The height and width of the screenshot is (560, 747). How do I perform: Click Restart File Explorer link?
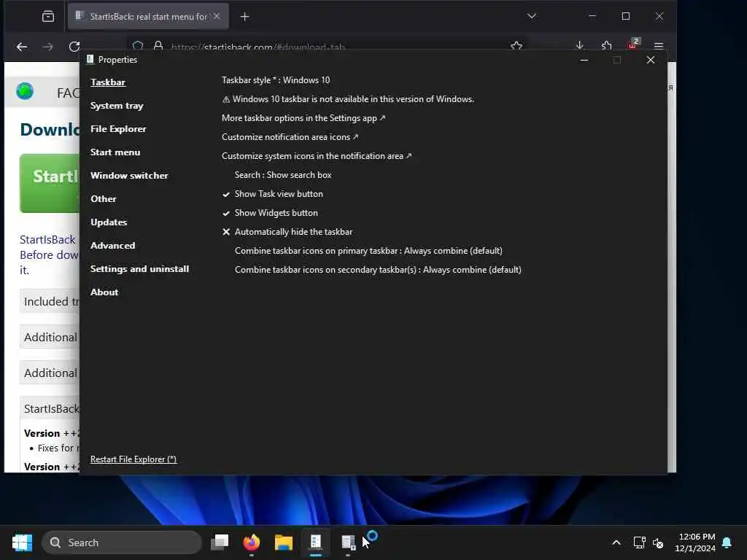coord(133,459)
